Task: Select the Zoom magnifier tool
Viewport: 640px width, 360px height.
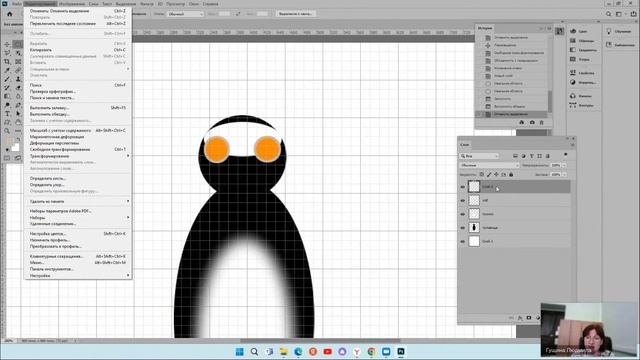Action: [7, 131]
